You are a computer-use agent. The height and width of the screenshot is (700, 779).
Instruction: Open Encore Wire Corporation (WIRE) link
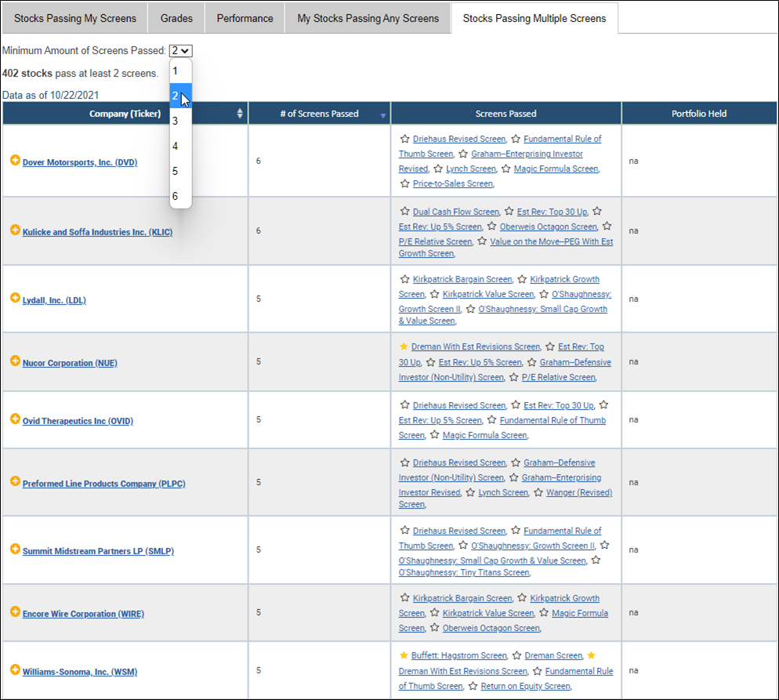83,614
